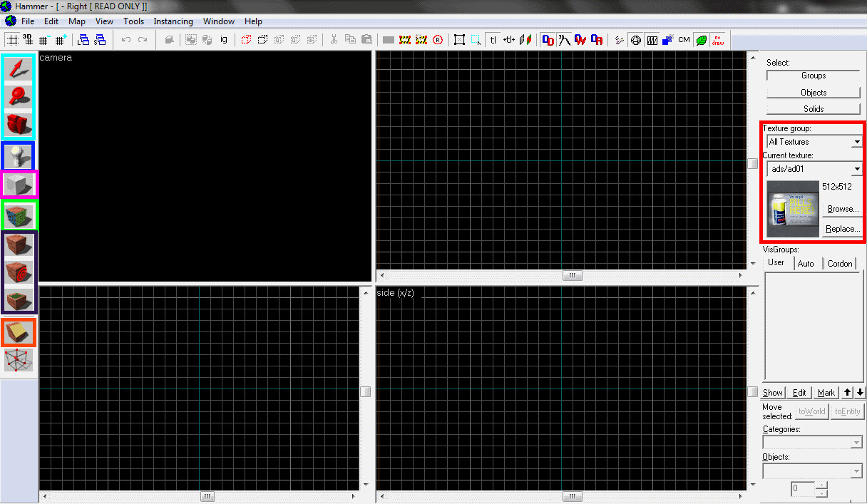The height and width of the screenshot is (504, 867).
Task: Click the Copy icon
Action: 350,40
